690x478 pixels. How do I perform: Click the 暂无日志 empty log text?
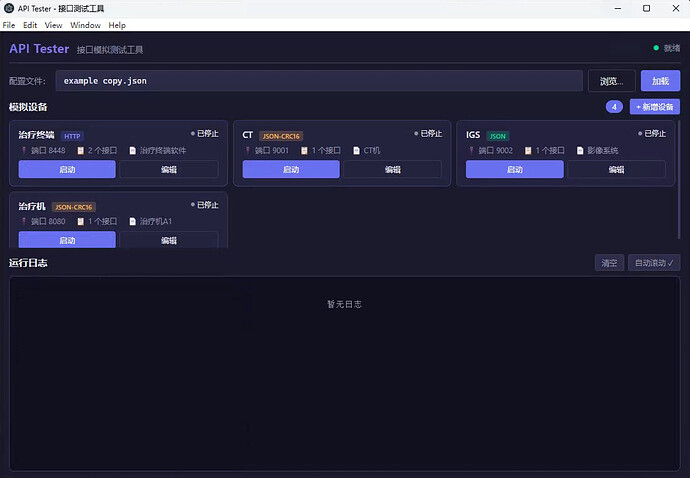click(x=345, y=304)
